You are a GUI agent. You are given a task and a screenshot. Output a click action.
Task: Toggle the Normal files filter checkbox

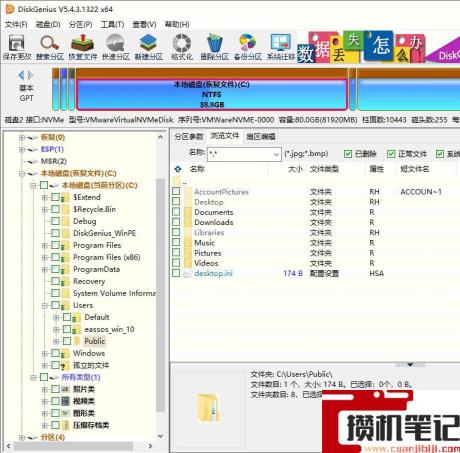[x=391, y=154]
